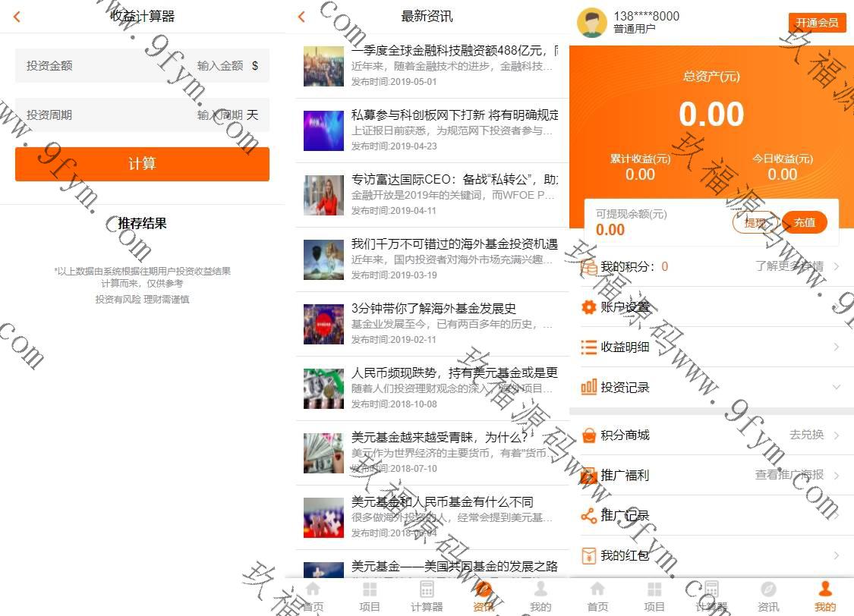Screen dimensions: 854x616
Task: Click the share icon beside 推广记录
Action: point(588,516)
